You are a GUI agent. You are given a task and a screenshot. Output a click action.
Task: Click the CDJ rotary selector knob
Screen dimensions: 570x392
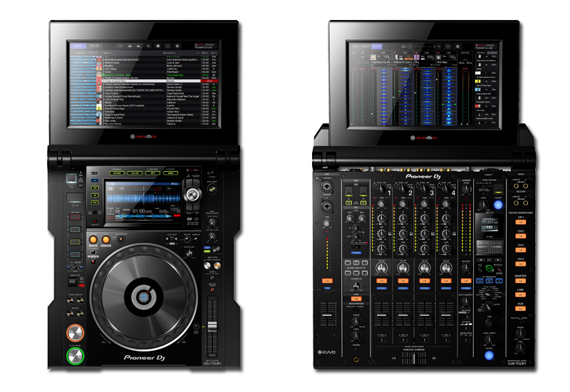[192, 195]
